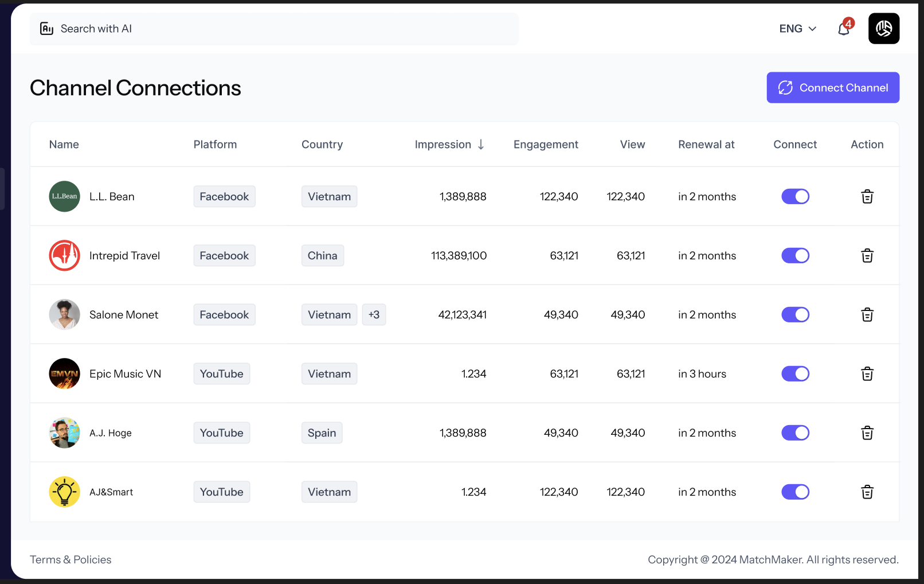Click Salone Monet profile photo
This screenshot has width=924, height=584.
[x=64, y=314]
